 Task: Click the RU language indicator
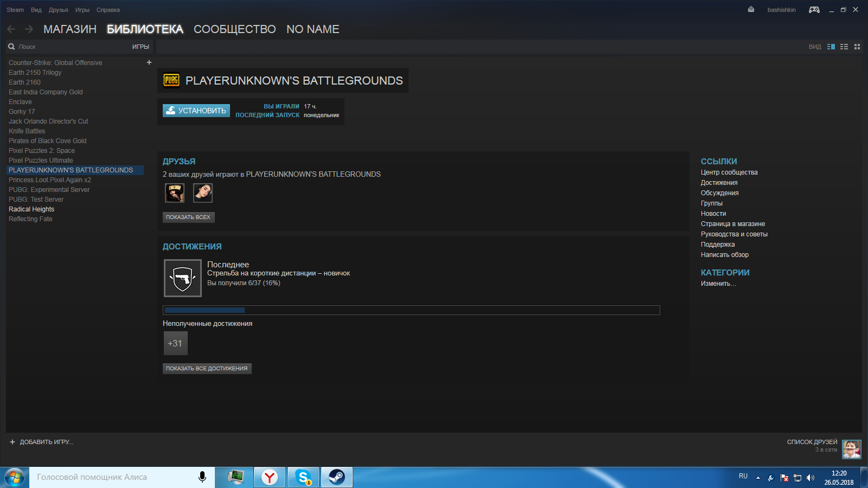click(x=743, y=476)
